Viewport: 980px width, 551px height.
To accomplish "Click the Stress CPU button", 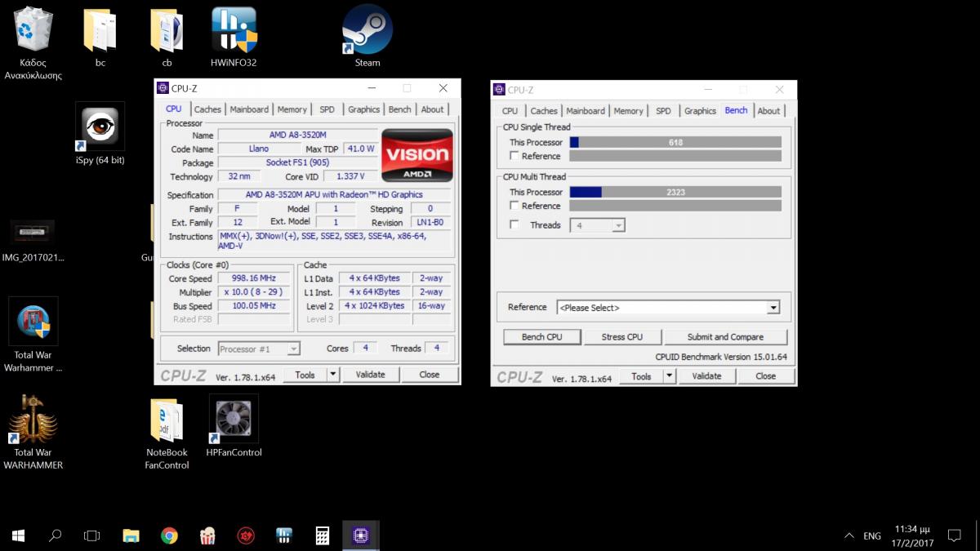I will 622,337.
